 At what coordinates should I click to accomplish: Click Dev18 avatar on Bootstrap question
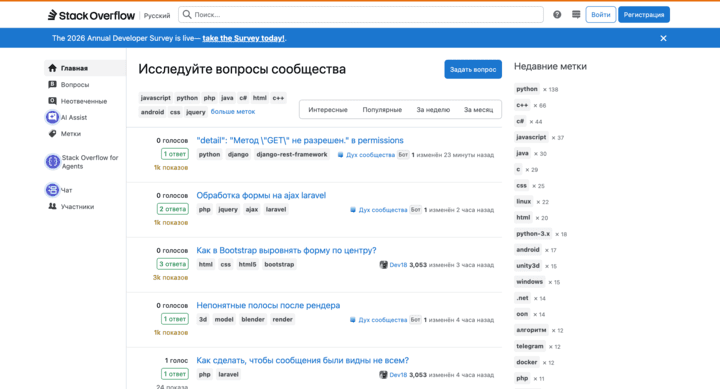click(x=383, y=265)
